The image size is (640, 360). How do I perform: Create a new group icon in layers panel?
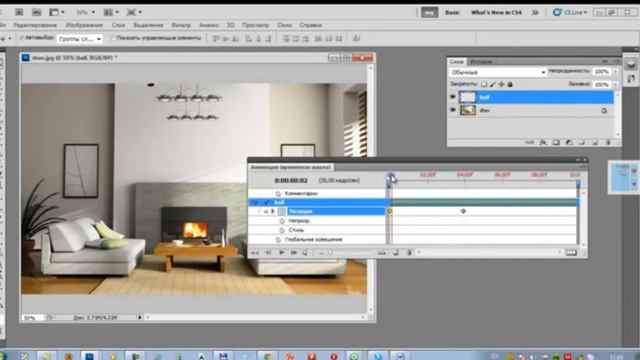582,142
